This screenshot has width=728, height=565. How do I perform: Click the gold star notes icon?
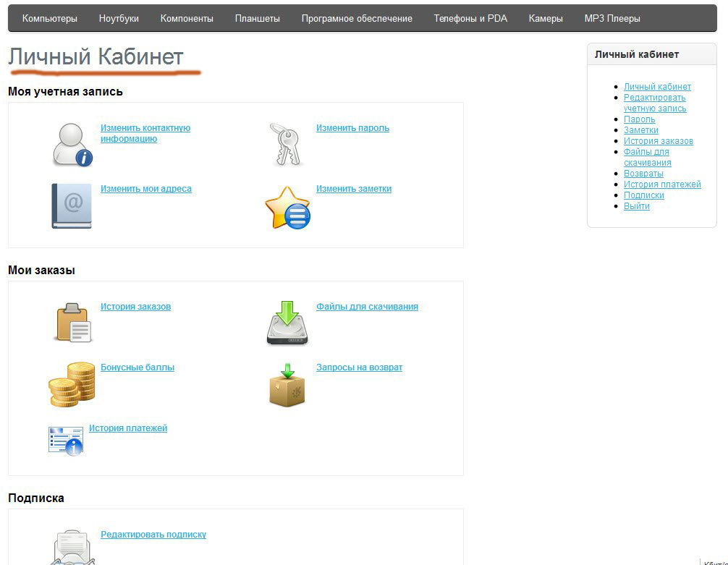(287, 208)
